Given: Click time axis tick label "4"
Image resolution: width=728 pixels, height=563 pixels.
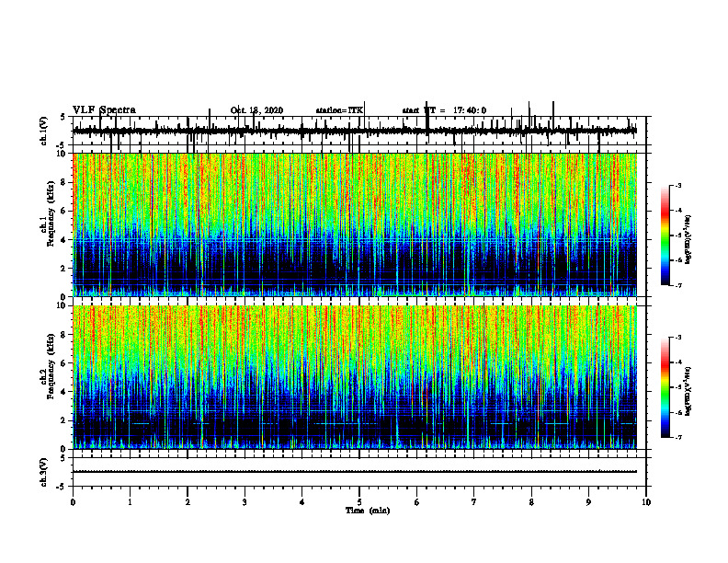Looking at the screenshot, I should coord(302,502).
